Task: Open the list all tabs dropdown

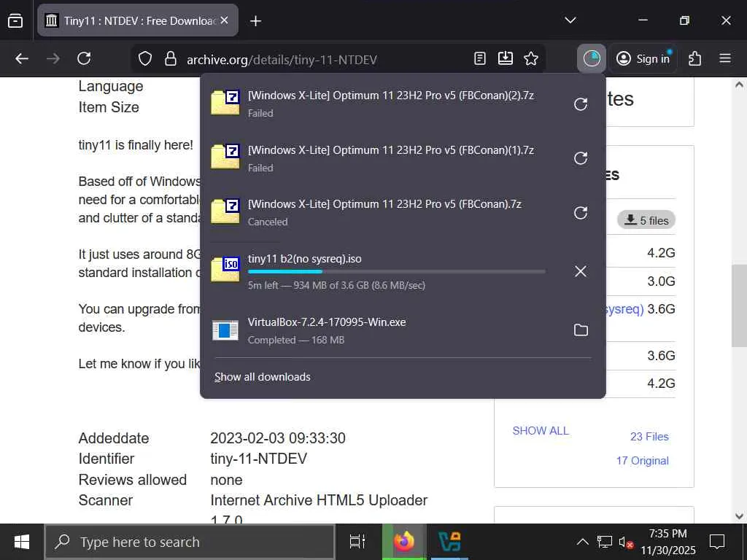Action: tap(570, 20)
